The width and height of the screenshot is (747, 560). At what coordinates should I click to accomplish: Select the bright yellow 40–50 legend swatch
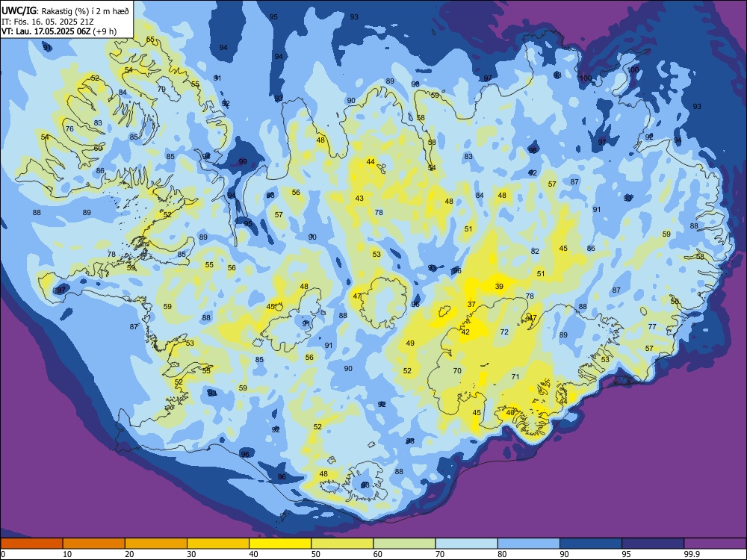pos(280,544)
